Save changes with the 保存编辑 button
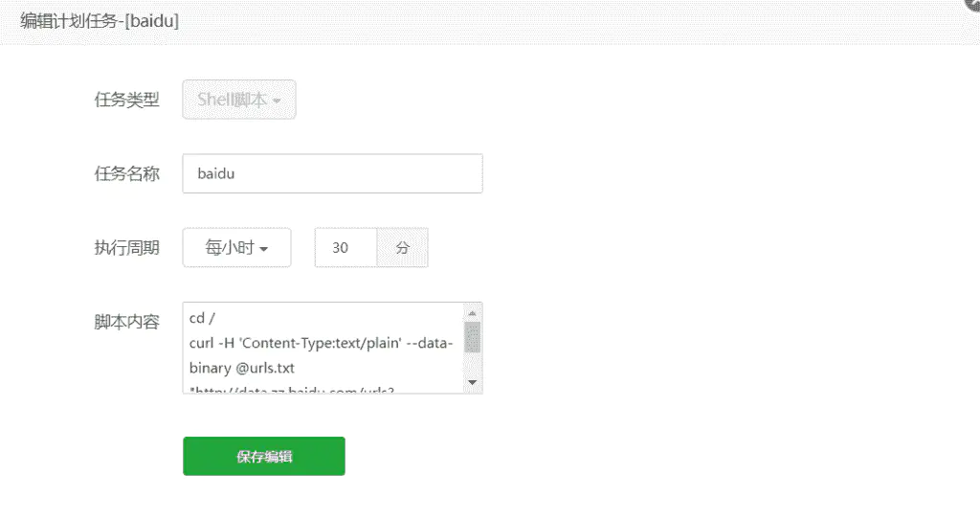The image size is (980, 520). tap(264, 456)
